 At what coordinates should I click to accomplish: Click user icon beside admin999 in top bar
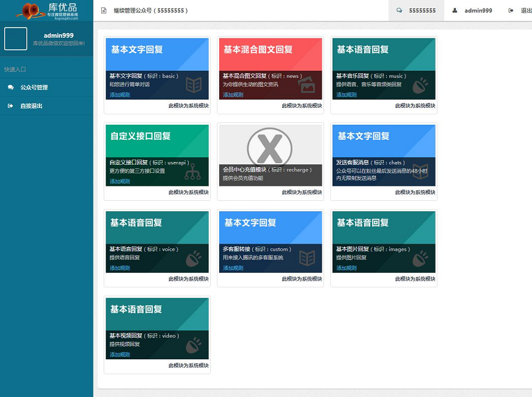pos(455,11)
